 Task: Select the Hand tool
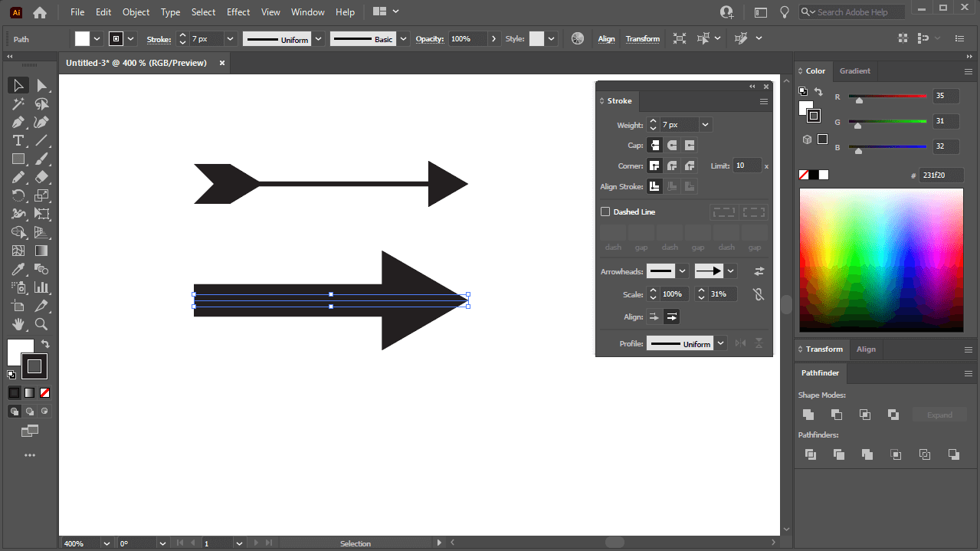18,324
